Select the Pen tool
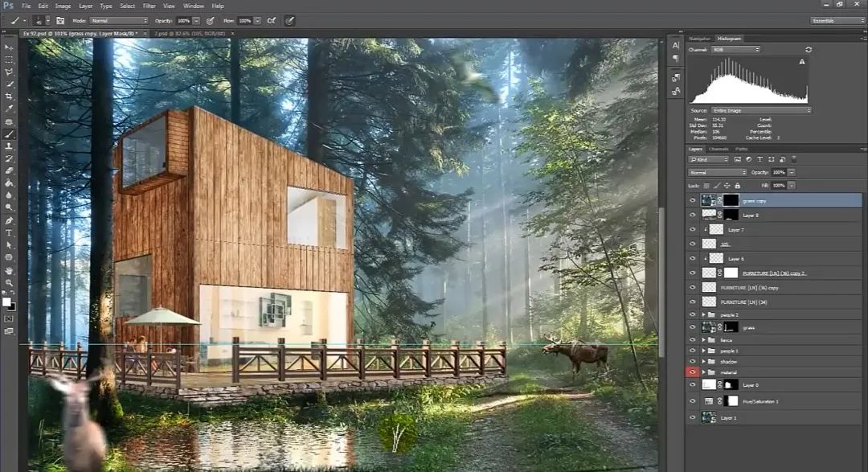This screenshot has height=472, width=868. point(10,220)
